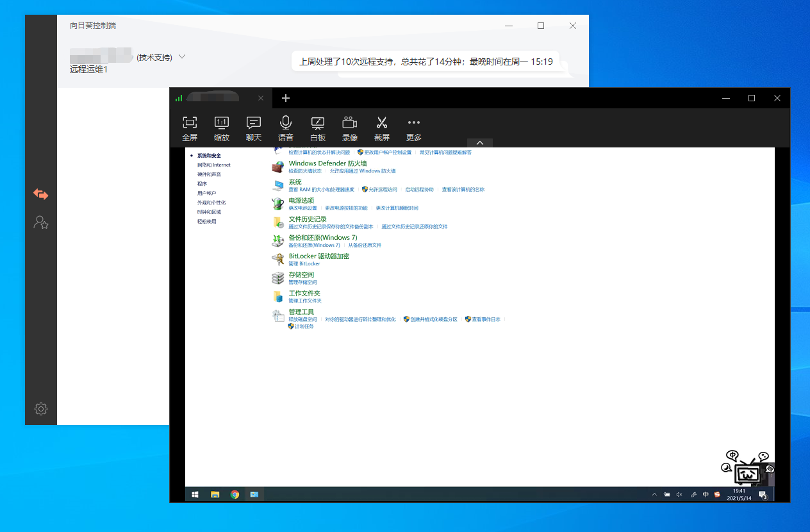Open Chrome in remote taskbar
The height and width of the screenshot is (532, 810).
point(235,494)
